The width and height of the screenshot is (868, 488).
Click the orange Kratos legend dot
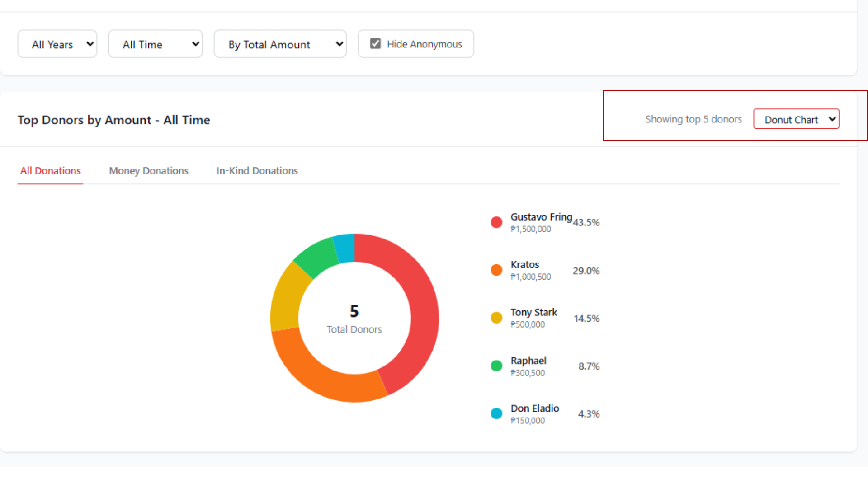point(496,270)
